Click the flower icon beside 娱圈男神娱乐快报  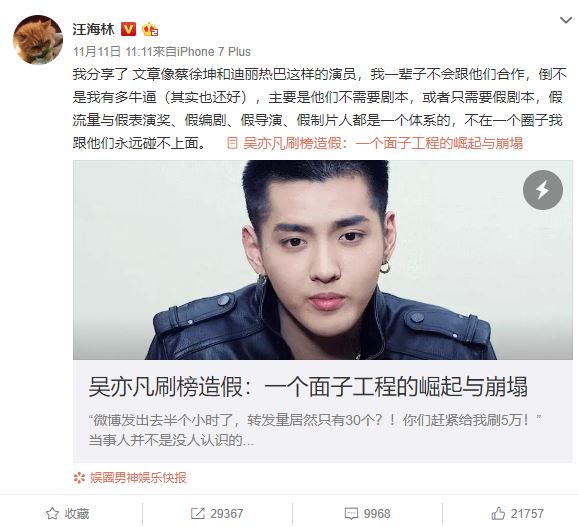point(79,478)
